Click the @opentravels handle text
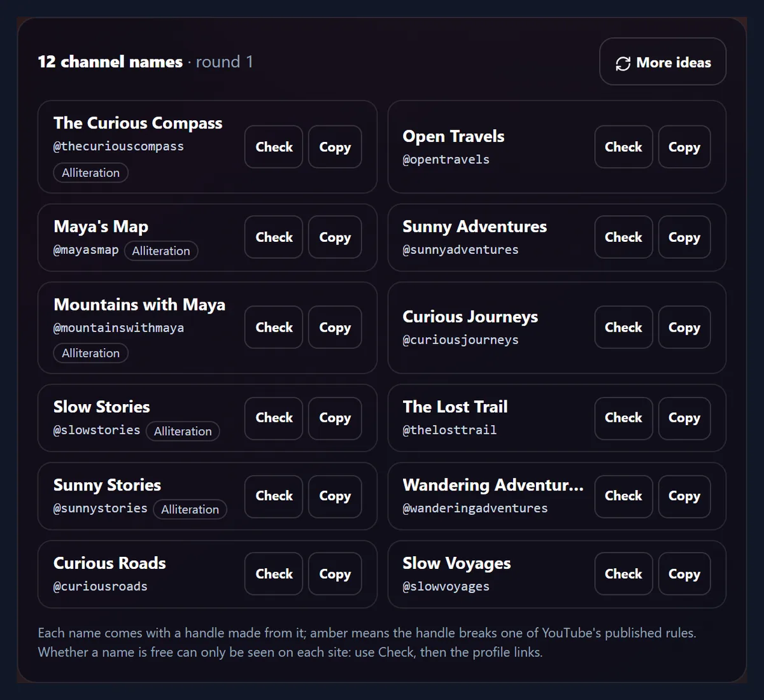 pyautogui.click(x=446, y=160)
